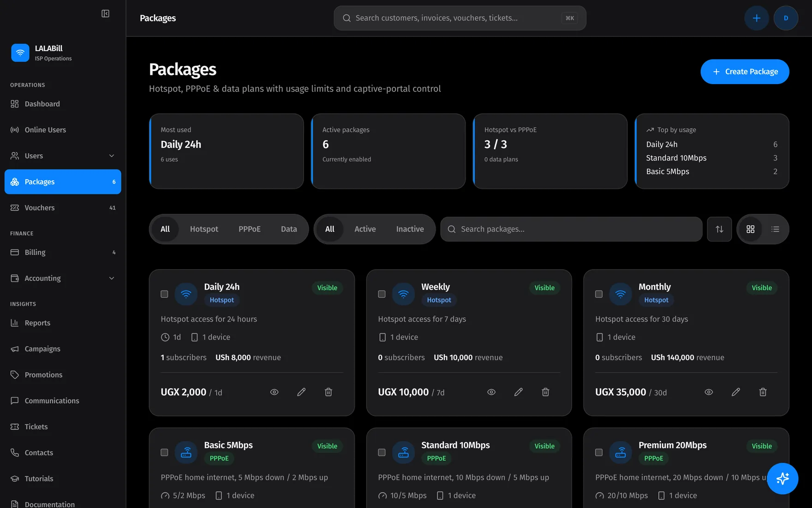Show only Active packages
Image resolution: width=812 pixels, height=508 pixels.
pyautogui.click(x=365, y=229)
